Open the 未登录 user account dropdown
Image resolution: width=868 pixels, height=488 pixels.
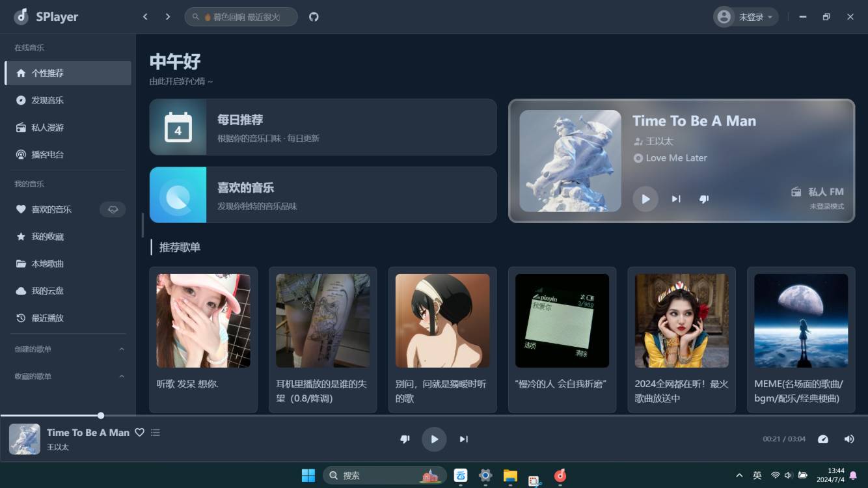coord(746,17)
